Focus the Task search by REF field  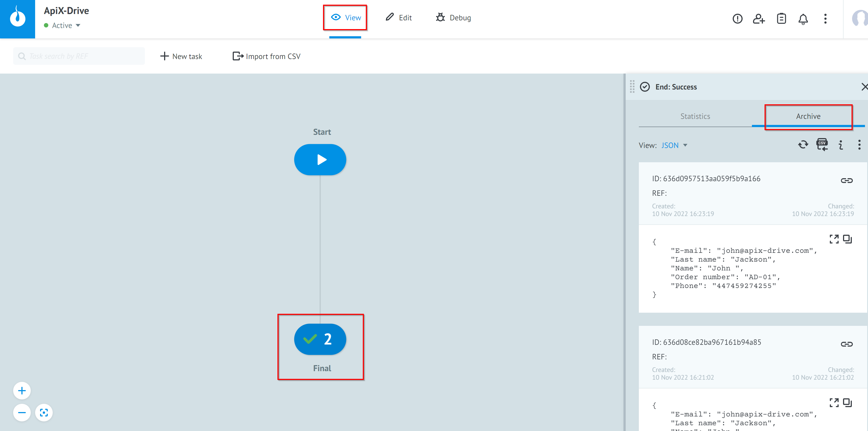(79, 56)
